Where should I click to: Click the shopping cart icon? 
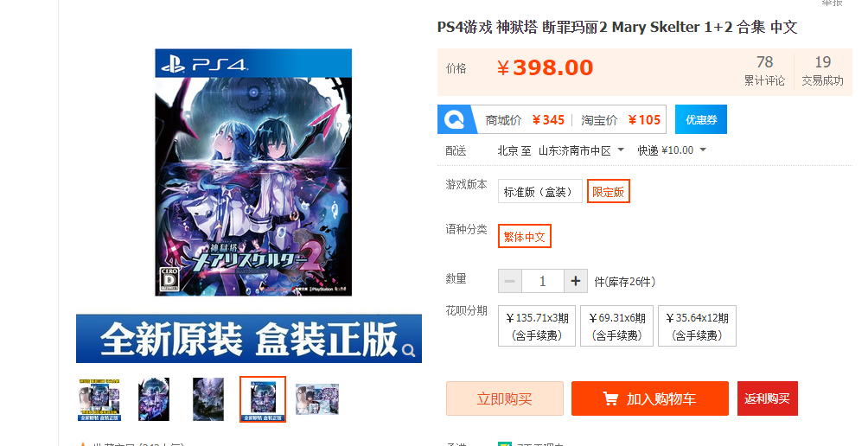610,398
